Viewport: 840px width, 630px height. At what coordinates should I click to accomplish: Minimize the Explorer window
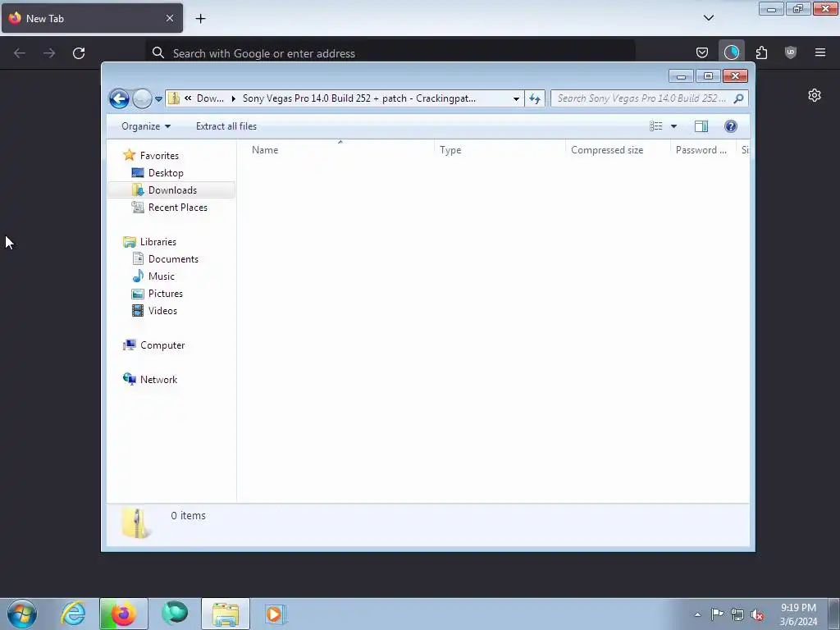(x=681, y=76)
